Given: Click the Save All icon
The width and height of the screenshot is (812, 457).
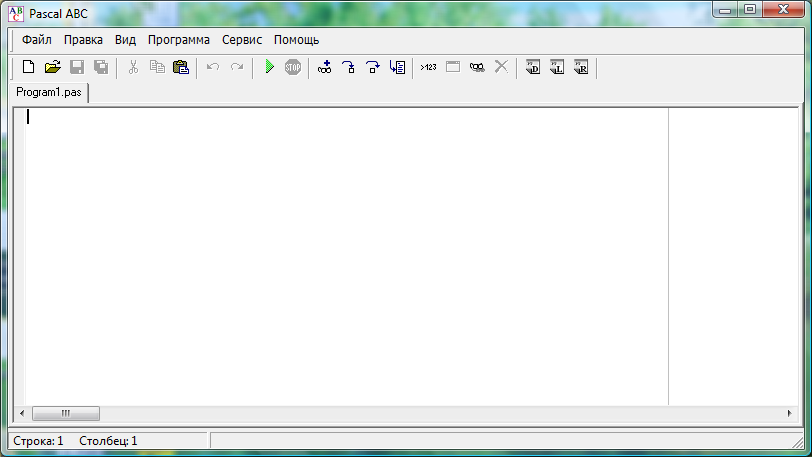Looking at the screenshot, I should (x=101, y=67).
